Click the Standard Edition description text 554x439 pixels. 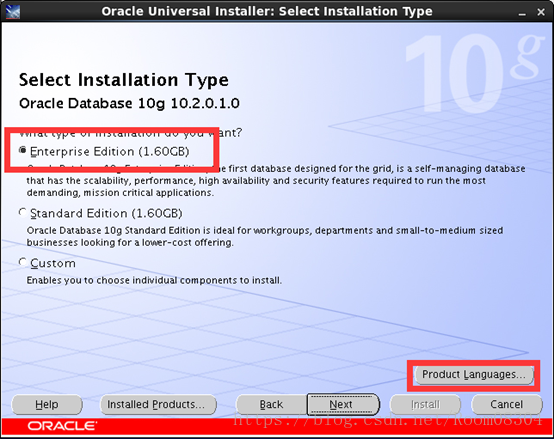(x=265, y=236)
